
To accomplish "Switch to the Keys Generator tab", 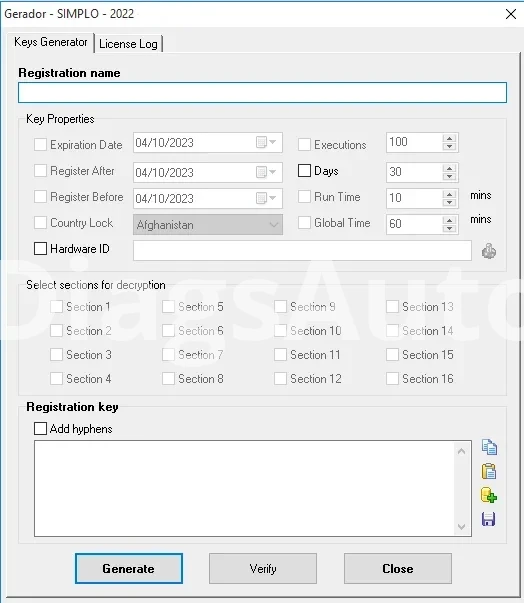I will [50, 42].
